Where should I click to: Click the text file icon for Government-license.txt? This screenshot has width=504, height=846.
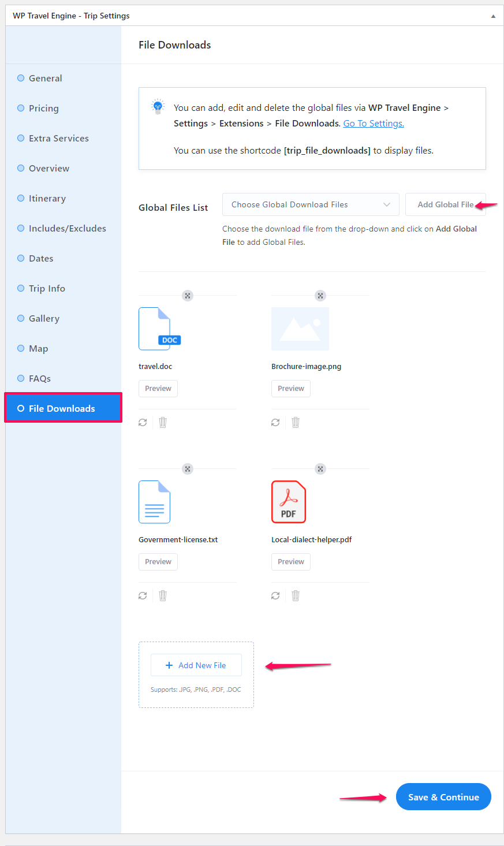[x=155, y=502]
